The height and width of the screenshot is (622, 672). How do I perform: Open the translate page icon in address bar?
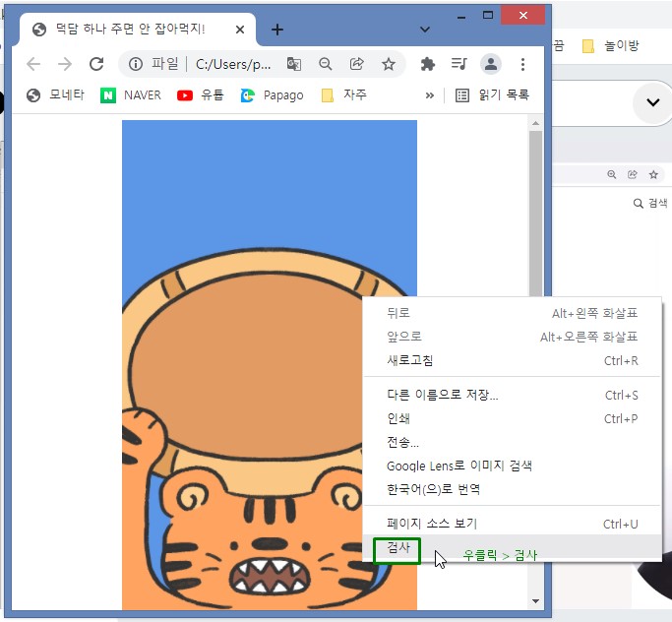[293, 64]
